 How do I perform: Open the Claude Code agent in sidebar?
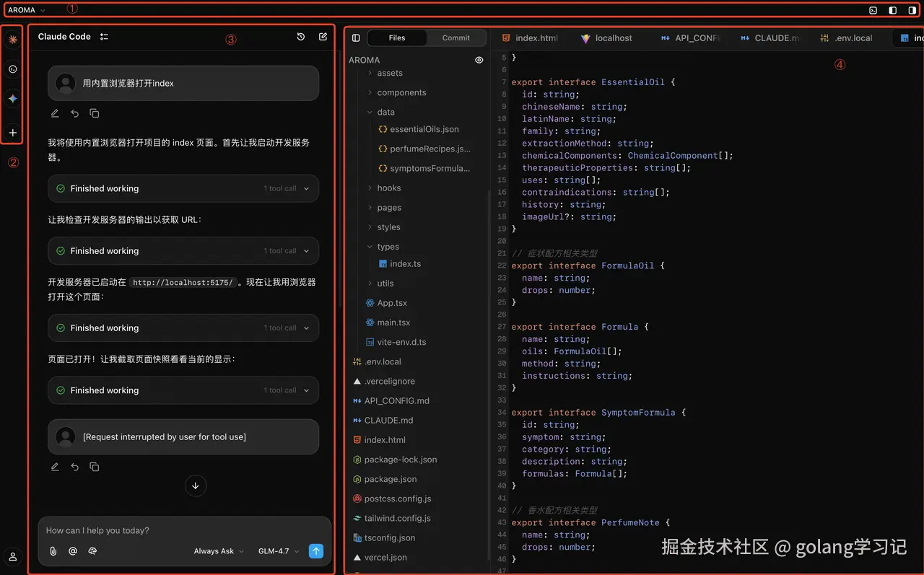tap(12, 40)
